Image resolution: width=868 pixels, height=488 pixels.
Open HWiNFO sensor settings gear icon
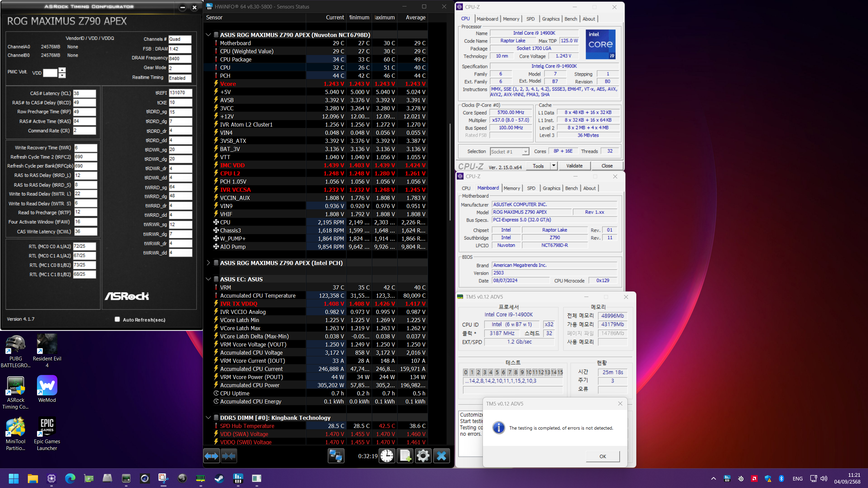(423, 456)
